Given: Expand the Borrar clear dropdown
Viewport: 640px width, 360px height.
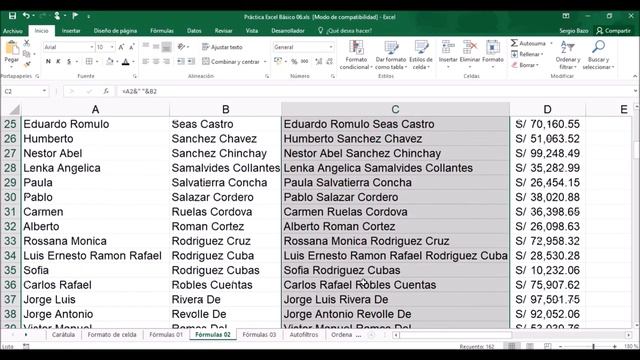Looking at the screenshot, I should click(538, 65).
